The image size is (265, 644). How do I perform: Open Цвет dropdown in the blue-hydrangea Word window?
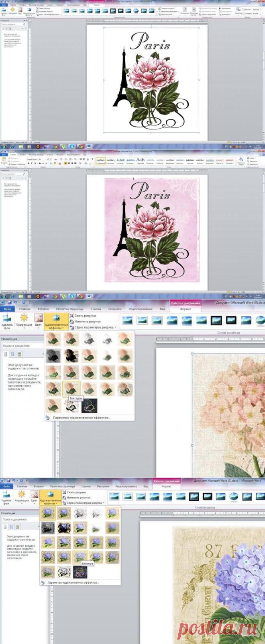[x=34, y=496]
